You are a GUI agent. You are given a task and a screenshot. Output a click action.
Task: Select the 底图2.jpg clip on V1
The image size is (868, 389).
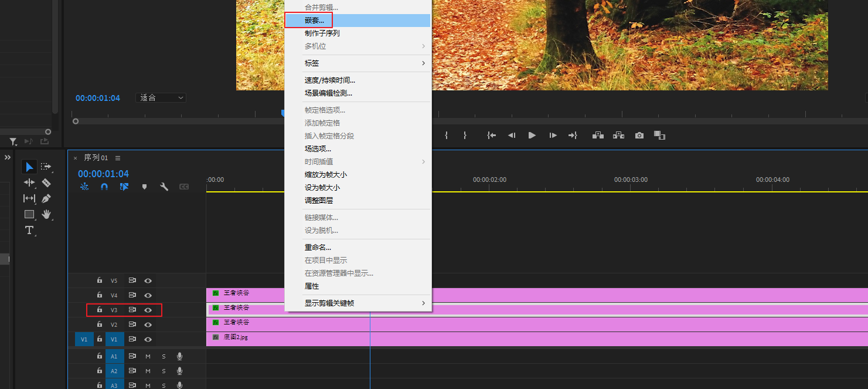click(527, 339)
